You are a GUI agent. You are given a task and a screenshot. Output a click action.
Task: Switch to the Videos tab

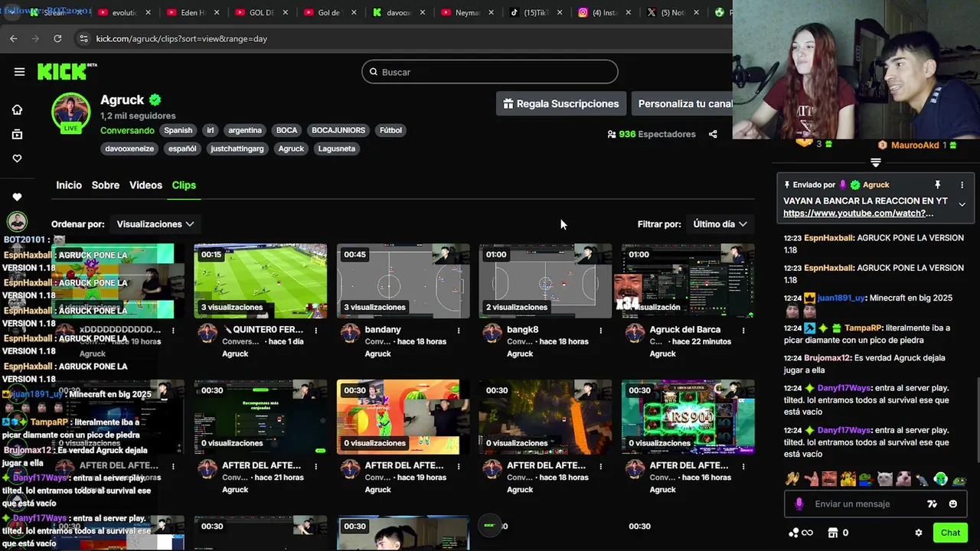(x=145, y=185)
